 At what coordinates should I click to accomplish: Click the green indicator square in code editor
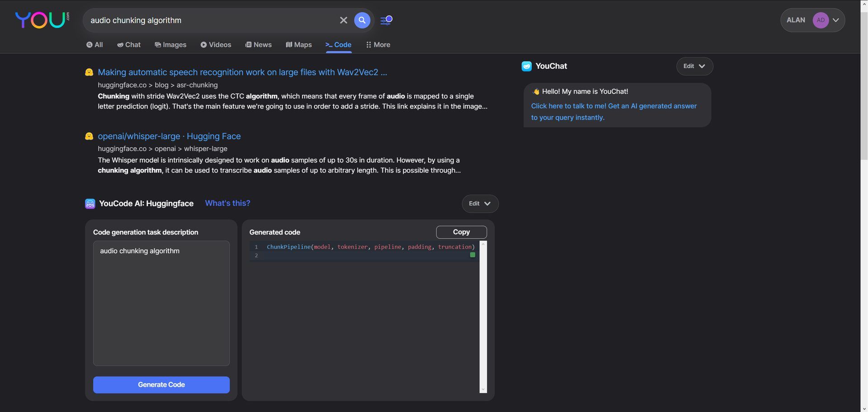coord(472,255)
